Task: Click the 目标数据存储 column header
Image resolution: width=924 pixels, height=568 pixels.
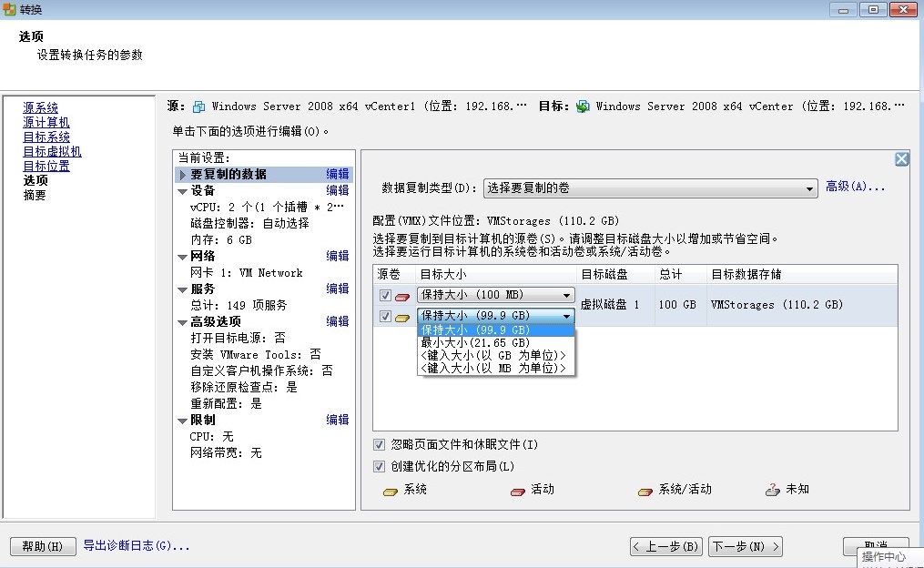Action: (802, 274)
